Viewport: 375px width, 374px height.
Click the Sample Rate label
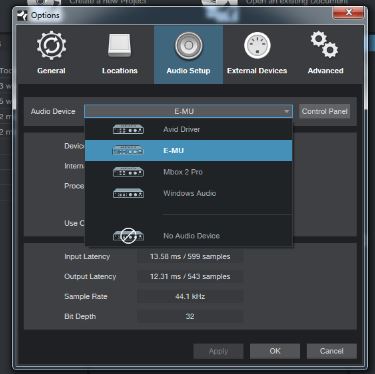[86, 297]
